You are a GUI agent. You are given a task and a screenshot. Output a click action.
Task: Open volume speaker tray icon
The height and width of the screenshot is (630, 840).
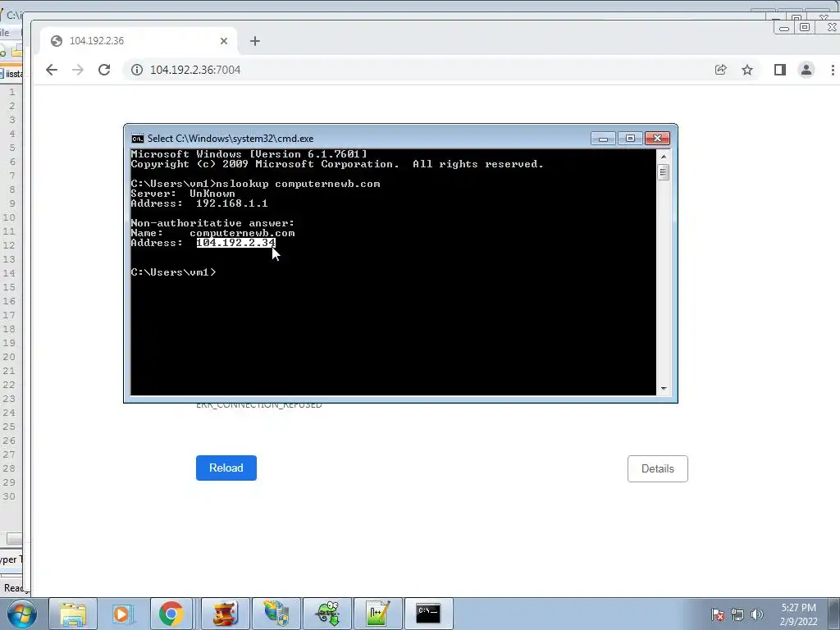coord(756,614)
